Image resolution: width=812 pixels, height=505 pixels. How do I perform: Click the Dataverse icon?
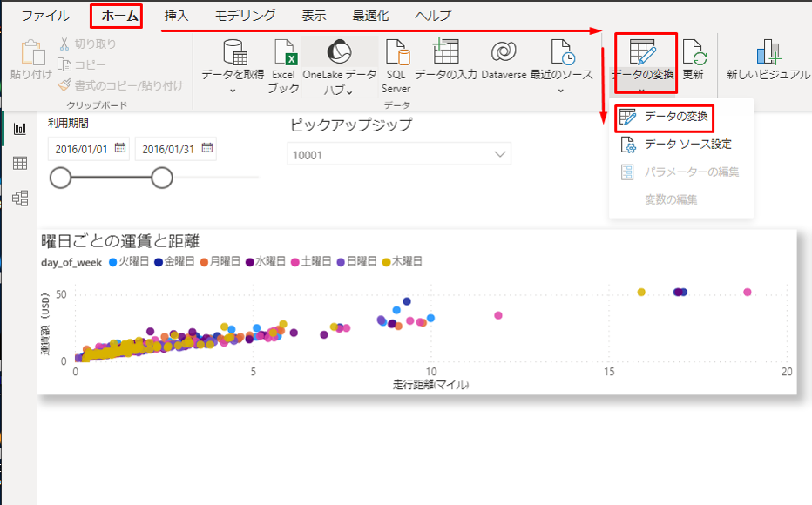(504, 56)
